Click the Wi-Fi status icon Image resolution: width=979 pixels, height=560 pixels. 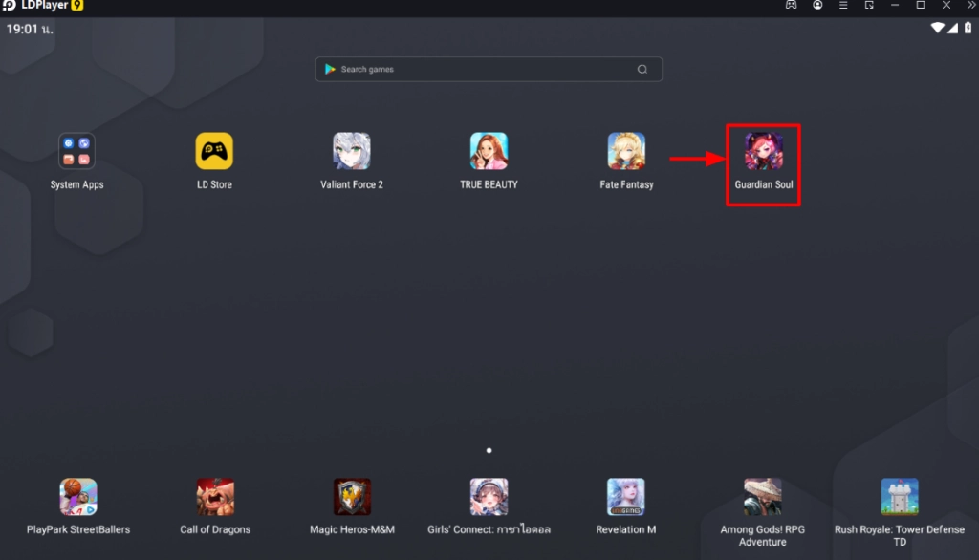(937, 28)
